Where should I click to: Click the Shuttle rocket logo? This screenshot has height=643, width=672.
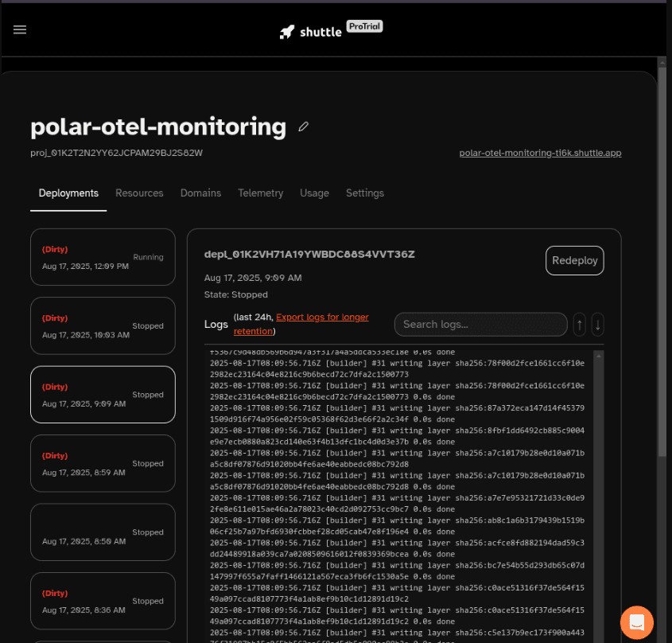(287, 32)
